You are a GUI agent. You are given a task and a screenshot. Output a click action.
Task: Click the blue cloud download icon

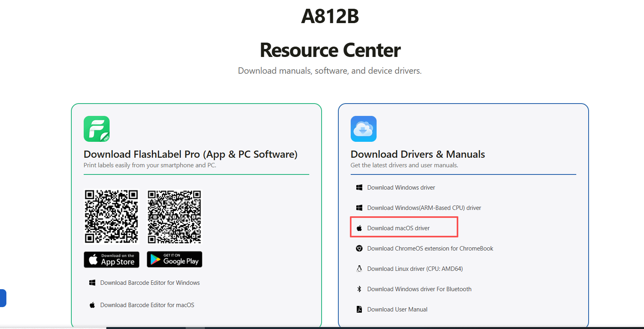[x=363, y=129]
